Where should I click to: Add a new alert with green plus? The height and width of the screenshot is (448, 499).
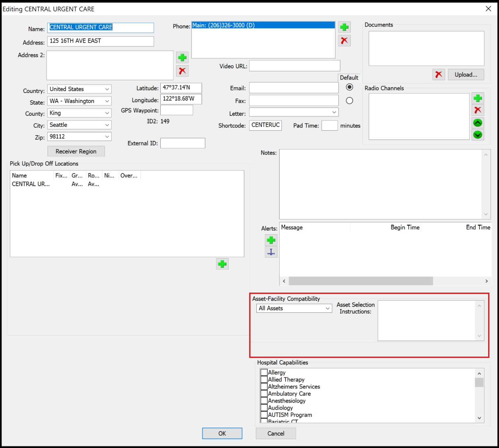pyautogui.click(x=271, y=240)
